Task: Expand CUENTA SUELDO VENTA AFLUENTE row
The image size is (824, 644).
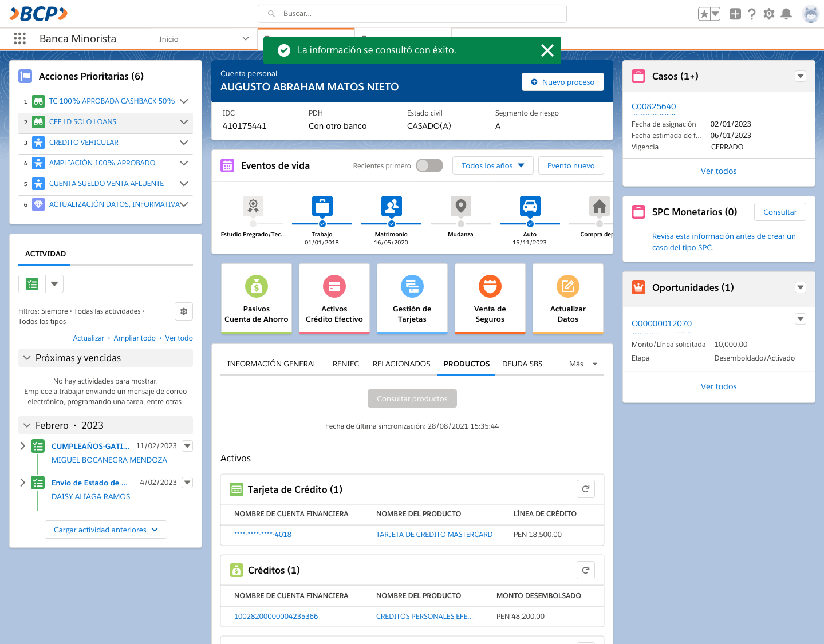Action: point(184,184)
